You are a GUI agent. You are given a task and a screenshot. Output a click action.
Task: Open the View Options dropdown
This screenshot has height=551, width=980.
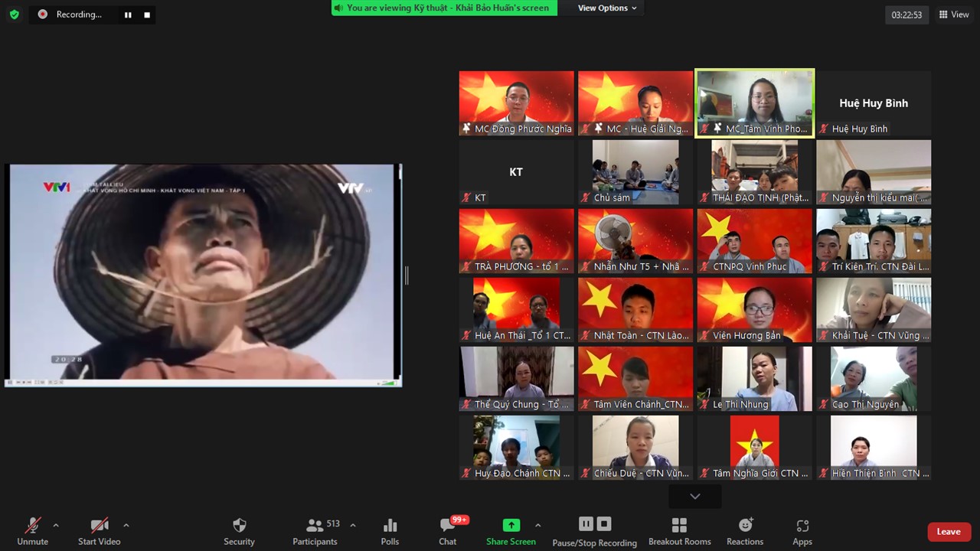[x=607, y=8]
